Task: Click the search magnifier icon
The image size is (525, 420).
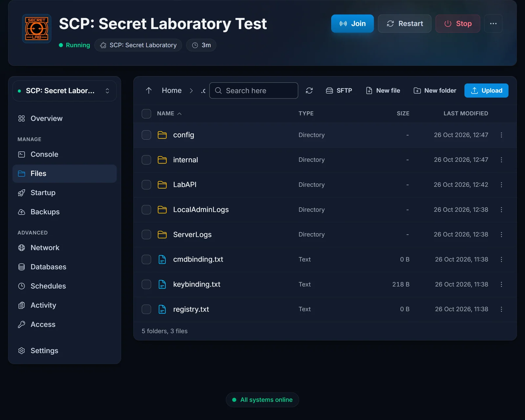Action: click(x=218, y=91)
